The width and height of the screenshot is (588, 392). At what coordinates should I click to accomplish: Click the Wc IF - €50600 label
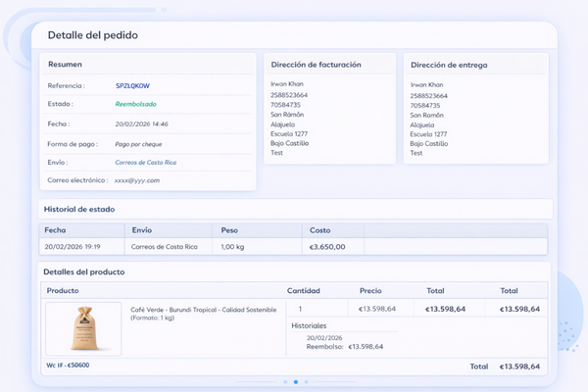pyautogui.click(x=68, y=366)
